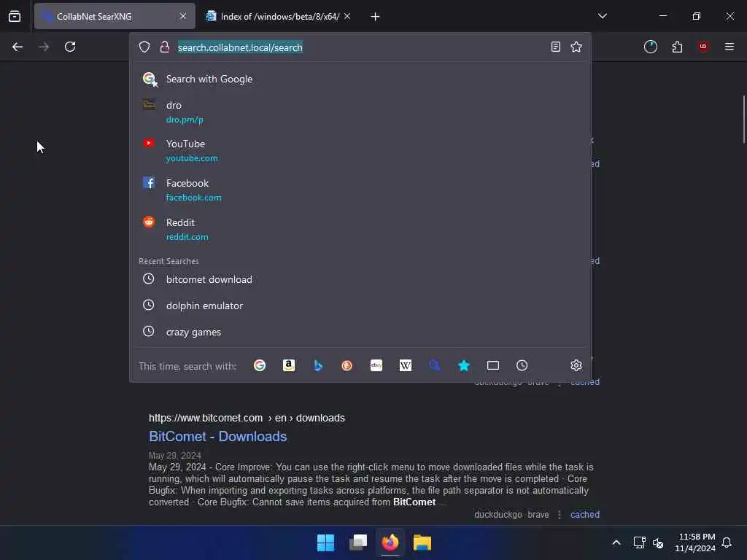Open the circular timer extension icon
The image size is (747, 560).
(650, 47)
